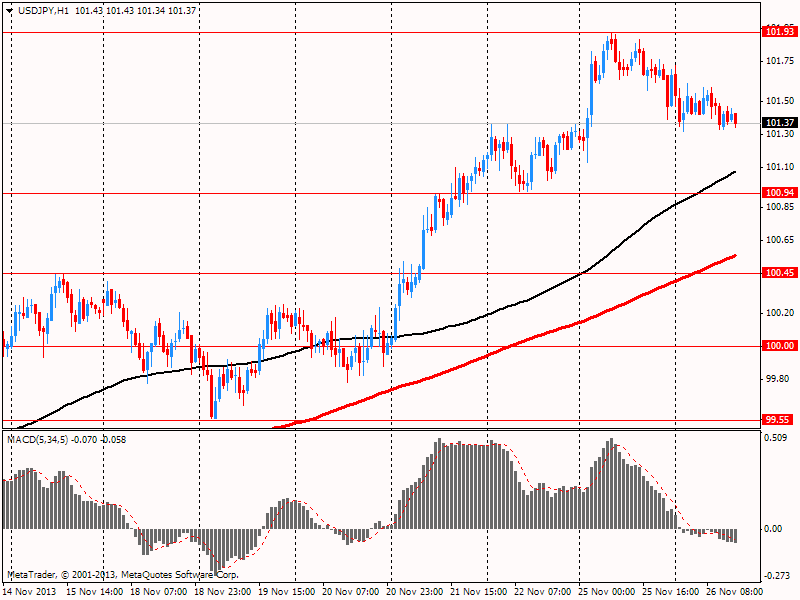This screenshot has width=800, height=600.
Task: Select the 100.00 level price label
Action: [780, 345]
